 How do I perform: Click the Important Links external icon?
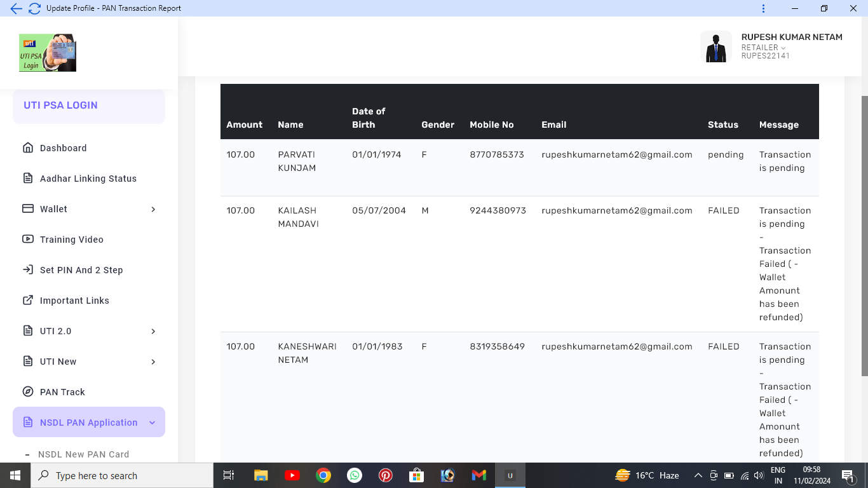pos(28,301)
